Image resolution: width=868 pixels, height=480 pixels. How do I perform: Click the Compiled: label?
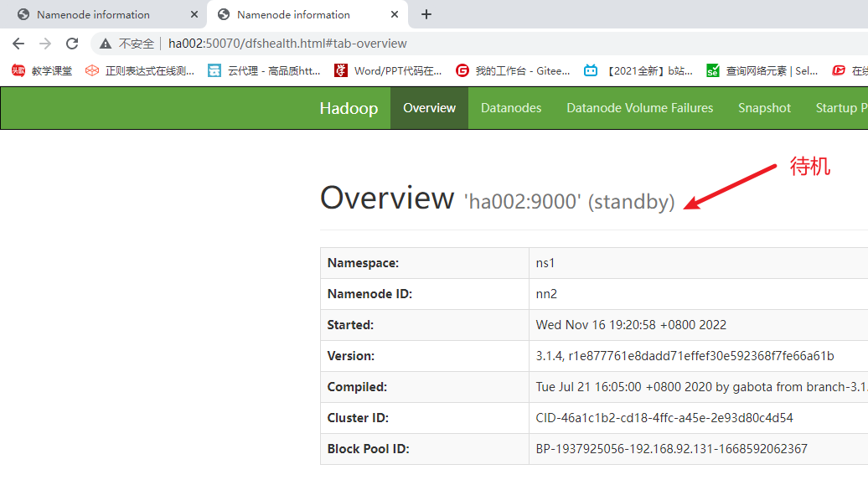[x=357, y=387]
